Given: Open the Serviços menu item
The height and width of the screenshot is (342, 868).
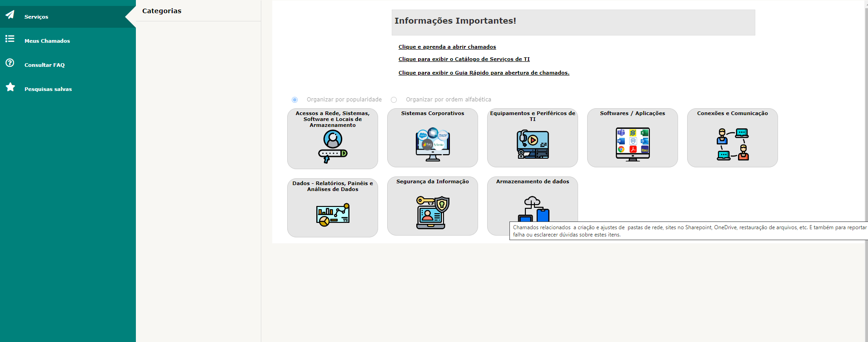Looking at the screenshot, I should (x=68, y=17).
